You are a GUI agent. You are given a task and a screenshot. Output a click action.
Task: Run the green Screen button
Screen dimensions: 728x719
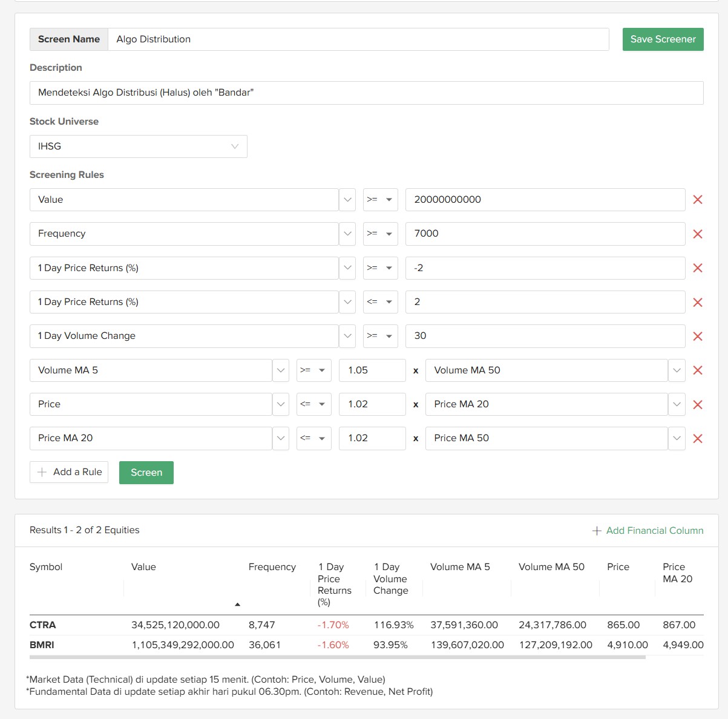tap(146, 473)
